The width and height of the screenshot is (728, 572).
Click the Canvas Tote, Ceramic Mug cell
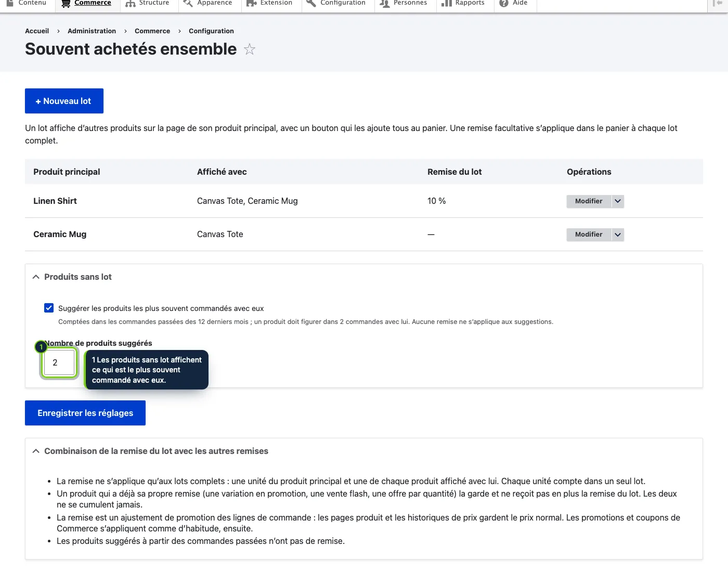[248, 201]
